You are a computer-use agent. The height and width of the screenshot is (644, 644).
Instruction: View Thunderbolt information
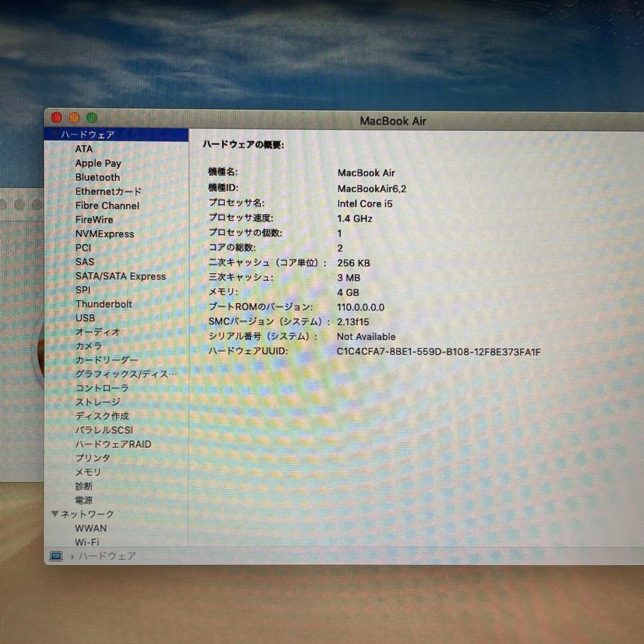tap(104, 304)
